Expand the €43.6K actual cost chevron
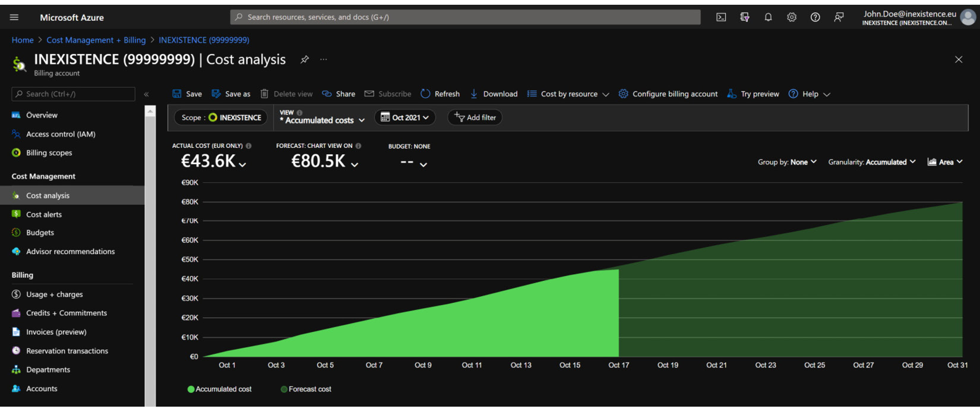This screenshot has width=980, height=412. [x=242, y=164]
